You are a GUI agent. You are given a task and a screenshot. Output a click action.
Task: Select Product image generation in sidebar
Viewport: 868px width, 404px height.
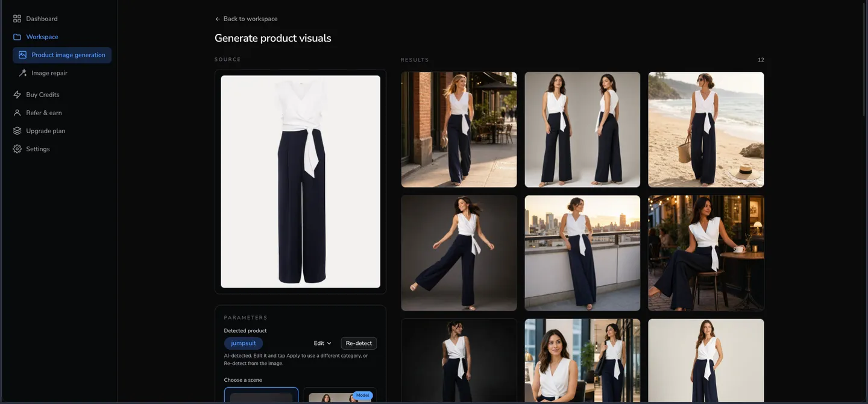point(62,55)
